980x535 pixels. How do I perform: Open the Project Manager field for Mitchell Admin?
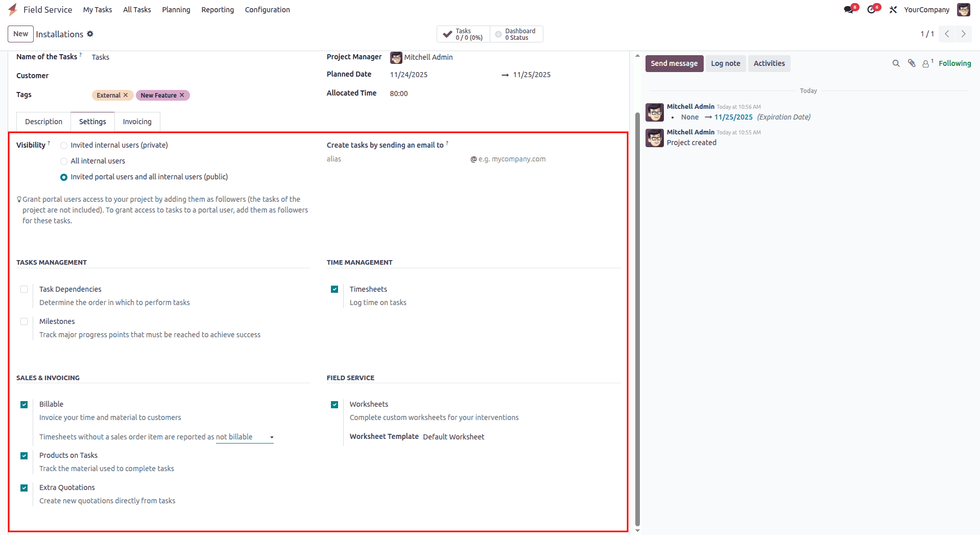pyautogui.click(x=428, y=57)
